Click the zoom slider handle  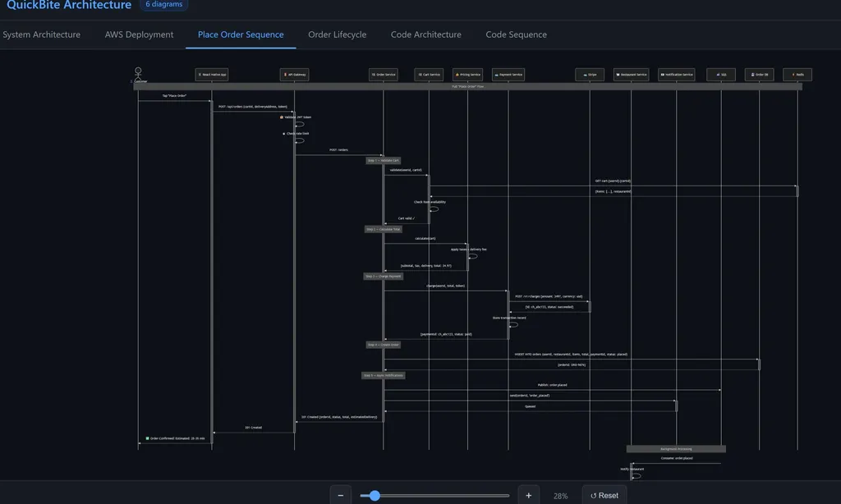pos(375,496)
